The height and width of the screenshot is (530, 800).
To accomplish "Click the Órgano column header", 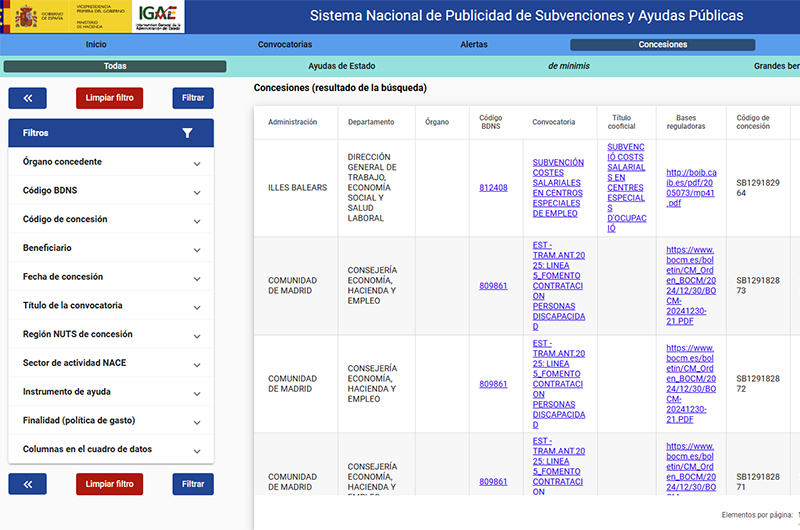I will (x=437, y=122).
